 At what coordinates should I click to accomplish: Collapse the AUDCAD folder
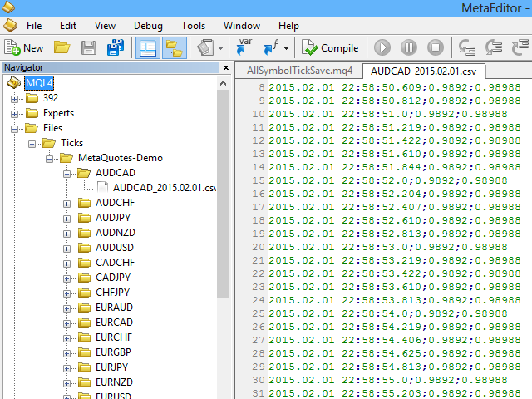tap(66, 174)
